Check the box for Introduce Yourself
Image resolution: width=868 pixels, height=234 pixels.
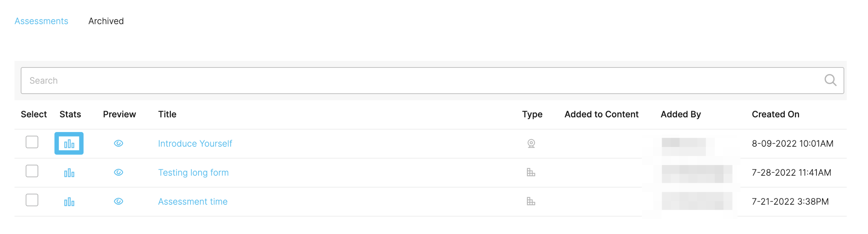(x=32, y=142)
